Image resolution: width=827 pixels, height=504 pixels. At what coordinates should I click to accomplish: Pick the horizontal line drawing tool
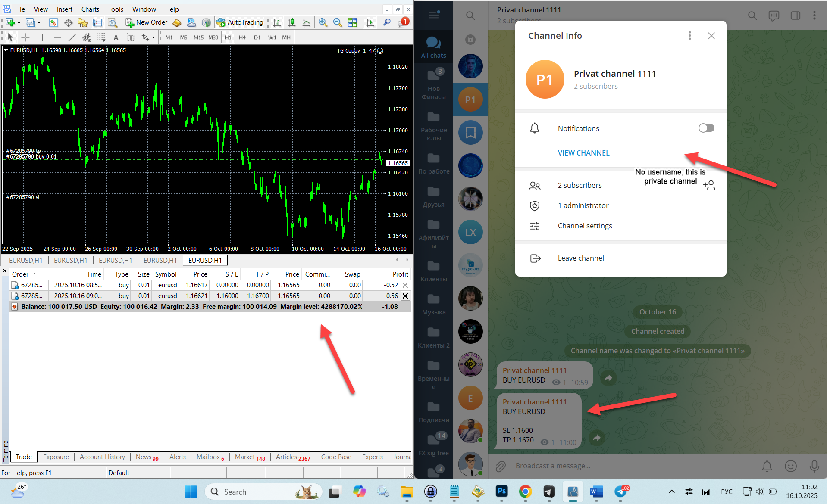(57, 37)
